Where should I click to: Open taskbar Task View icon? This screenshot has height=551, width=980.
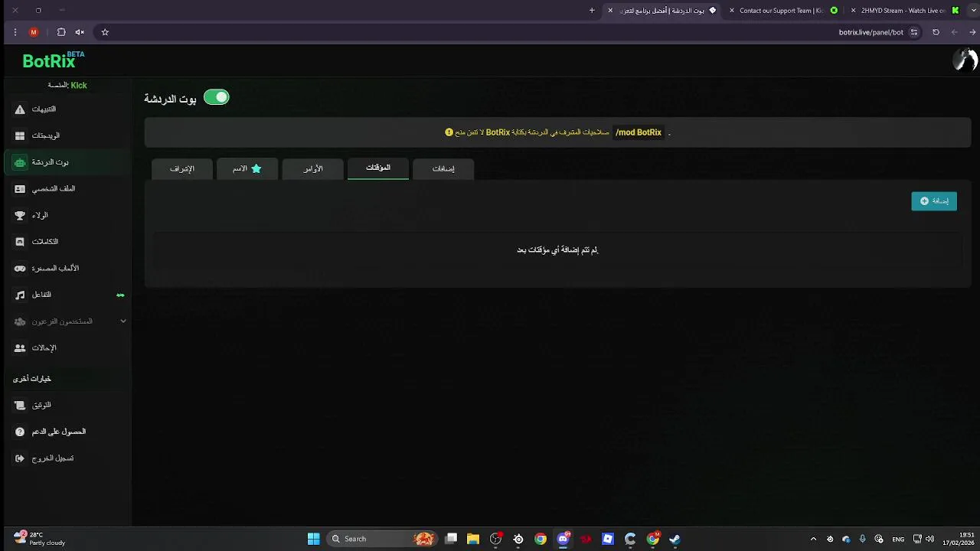click(451, 539)
